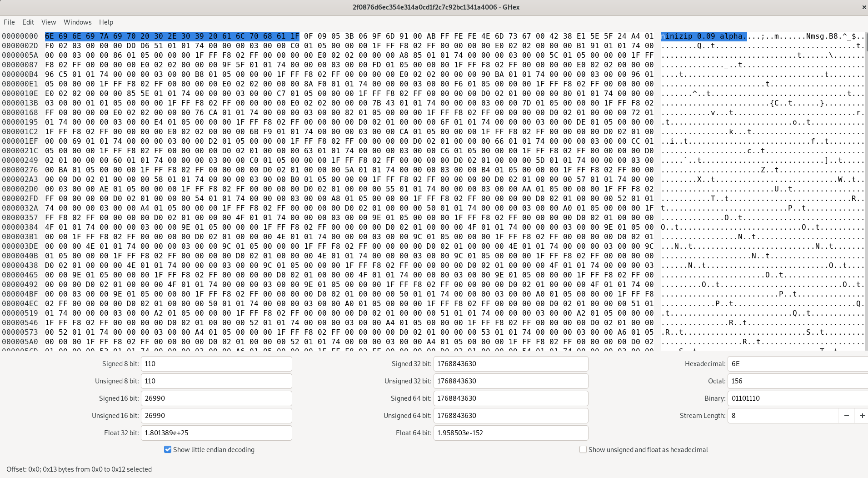
Task: Click offset label 000000B4
Action: [20, 74]
